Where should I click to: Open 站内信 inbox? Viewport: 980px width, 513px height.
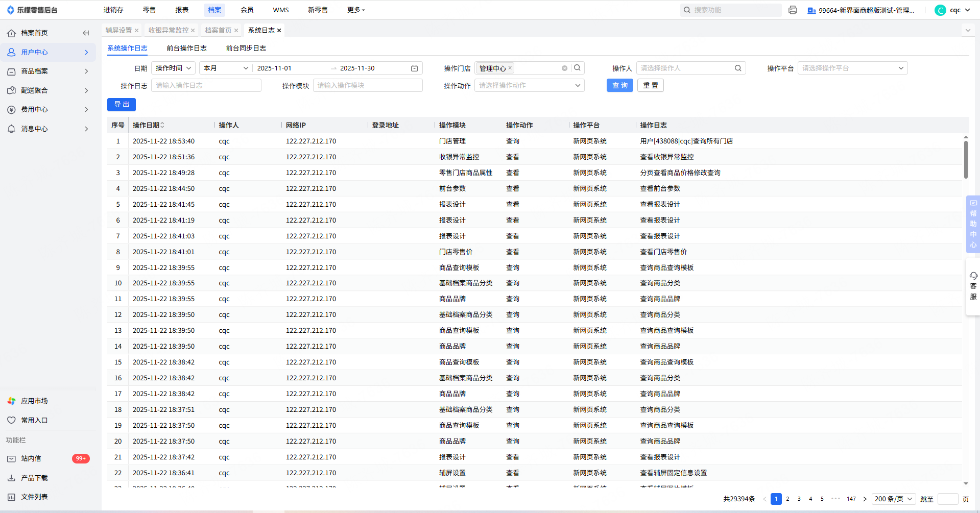pos(31,459)
